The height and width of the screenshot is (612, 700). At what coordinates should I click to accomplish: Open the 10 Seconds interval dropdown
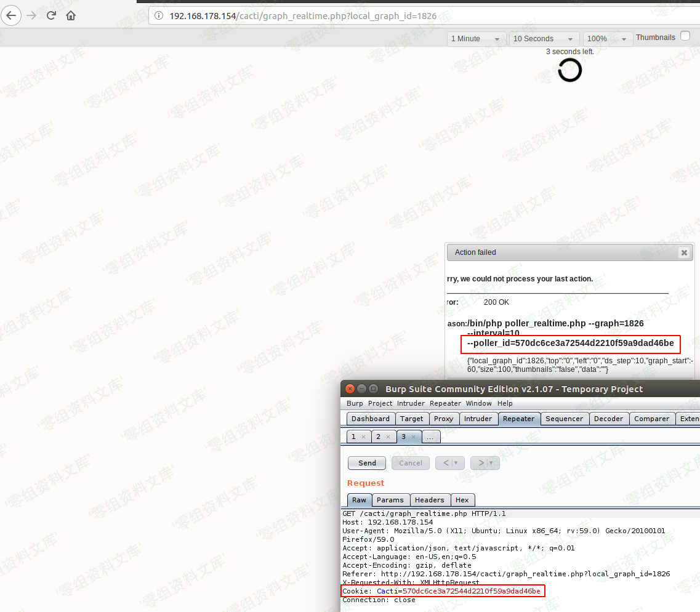point(544,39)
